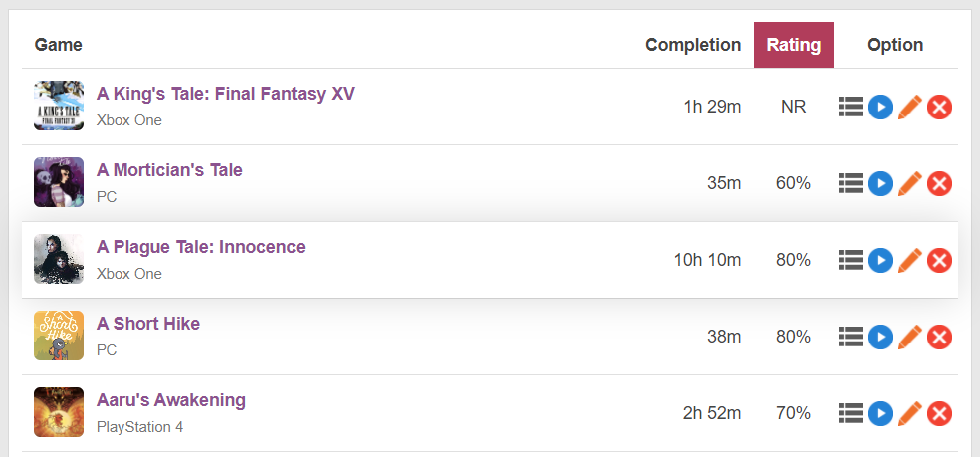Click blue play icon for Aaru's Awakening
980x457 pixels.
tap(879, 413)
